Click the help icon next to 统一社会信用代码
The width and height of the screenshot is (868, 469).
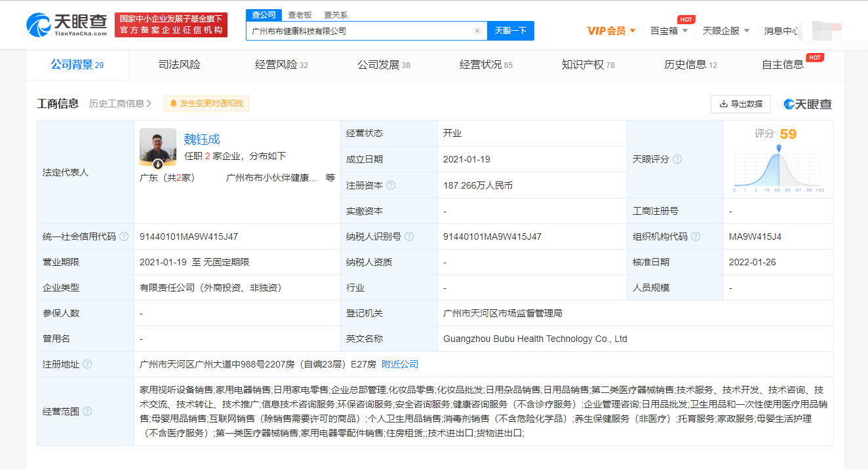tap(124, 236)
